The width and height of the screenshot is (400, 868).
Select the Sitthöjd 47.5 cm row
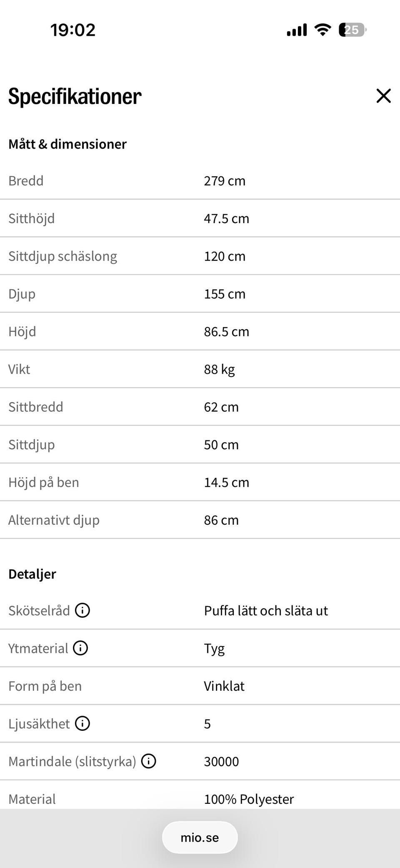tap(200, 218)
